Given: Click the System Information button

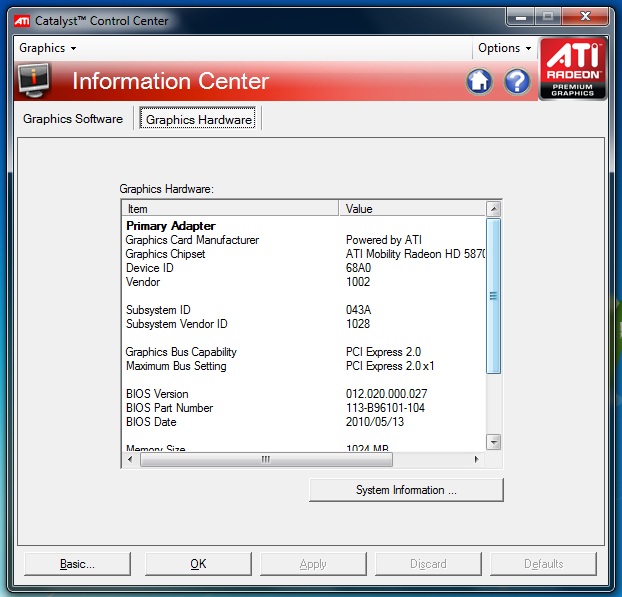Looking at the screenshot, I should 406,490.
